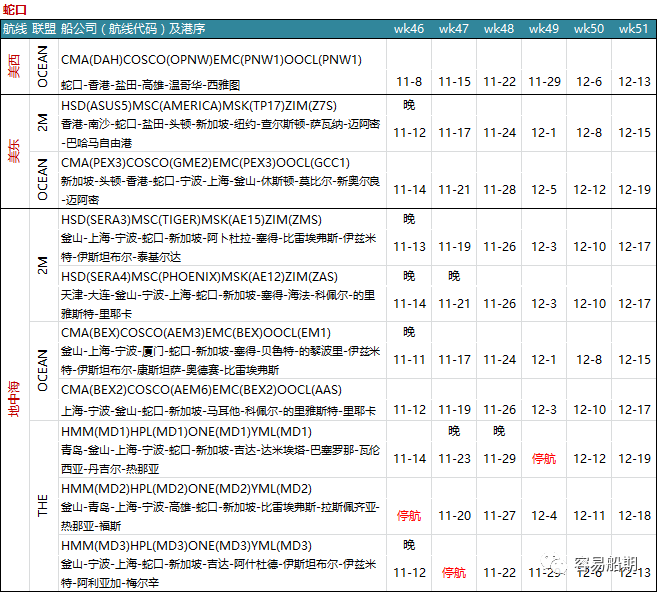Viewport: 658px width, 593px height.
Task: Click the CMA(BEX)COSCO(AEM3) service line
Action: click(196, 333)
